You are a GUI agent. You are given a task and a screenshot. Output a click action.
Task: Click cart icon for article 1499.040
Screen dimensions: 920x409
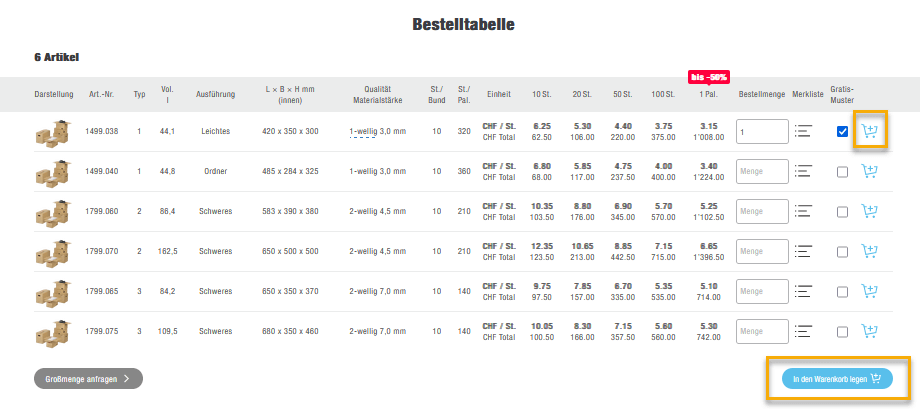pos(869,171)
